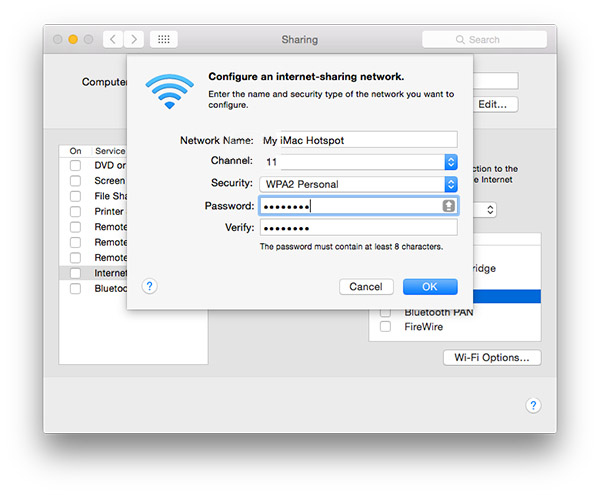Click the back arrow in the toolbar

(114, 39)
